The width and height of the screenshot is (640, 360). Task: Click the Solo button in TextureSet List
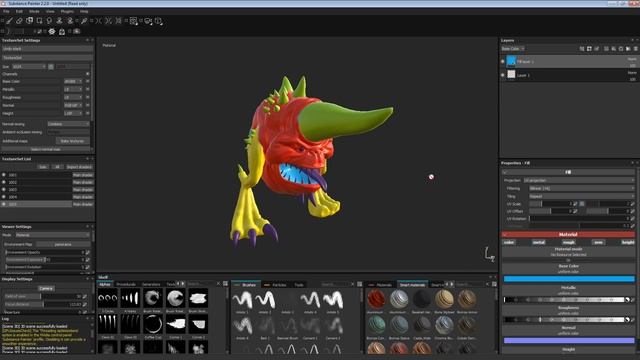43,167
